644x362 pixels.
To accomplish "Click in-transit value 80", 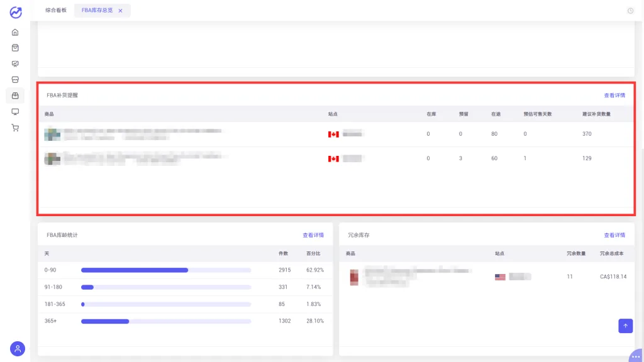I will (494, 134).
